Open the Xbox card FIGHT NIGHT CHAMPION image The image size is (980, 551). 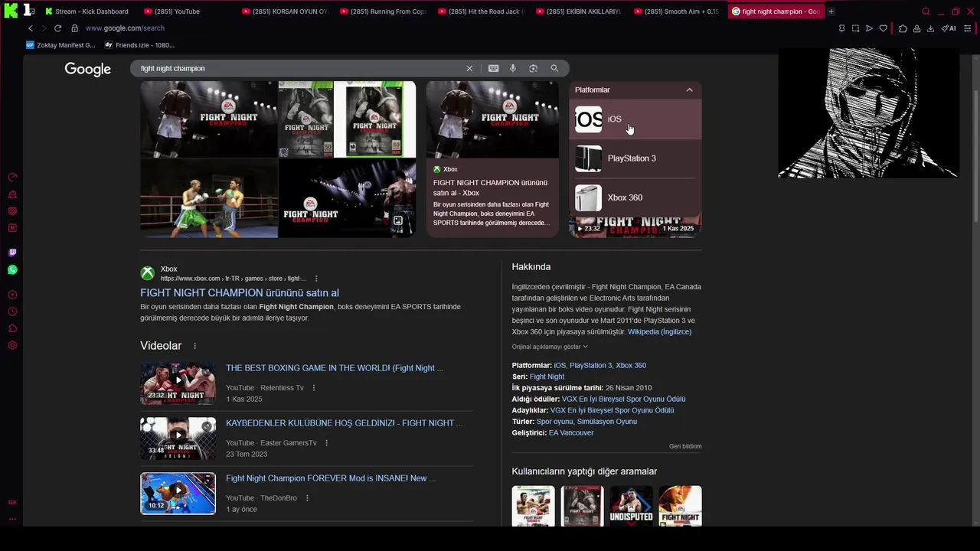click(x=492, y=119)
